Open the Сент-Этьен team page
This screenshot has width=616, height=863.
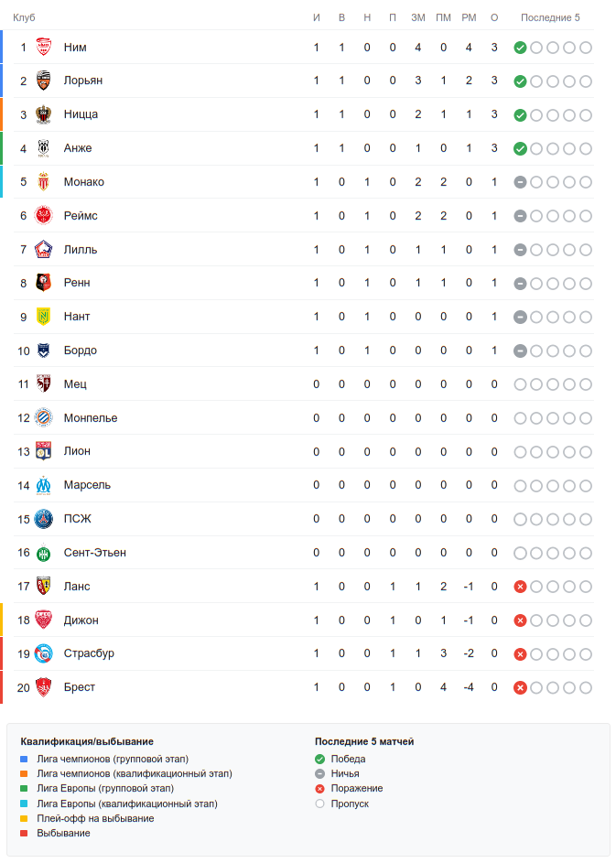94,553
